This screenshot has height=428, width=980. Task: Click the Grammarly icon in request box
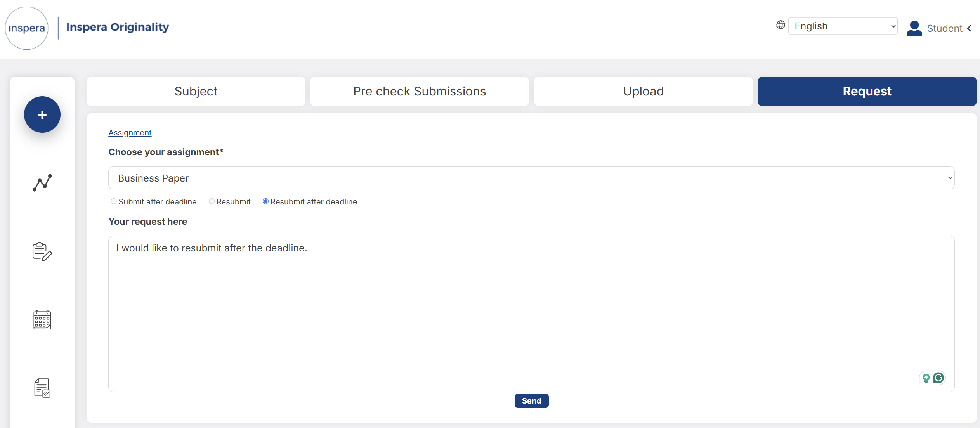pyautogui.click(x=938, y=378)
